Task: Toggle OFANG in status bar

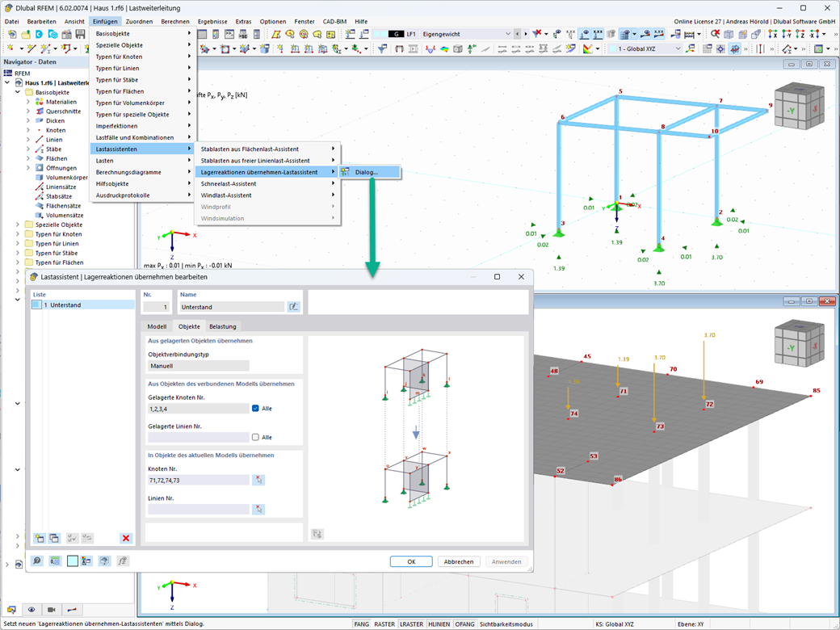Action: (464, 624)
